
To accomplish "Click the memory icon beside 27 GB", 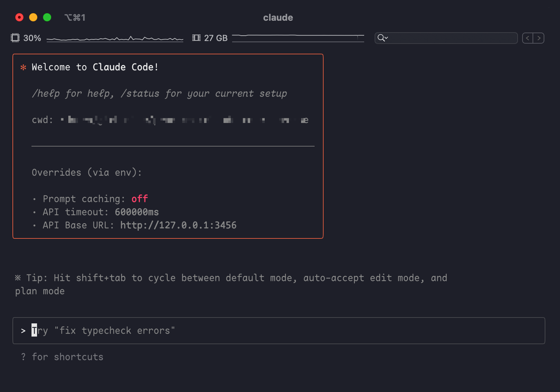I will tap(196, 38).
